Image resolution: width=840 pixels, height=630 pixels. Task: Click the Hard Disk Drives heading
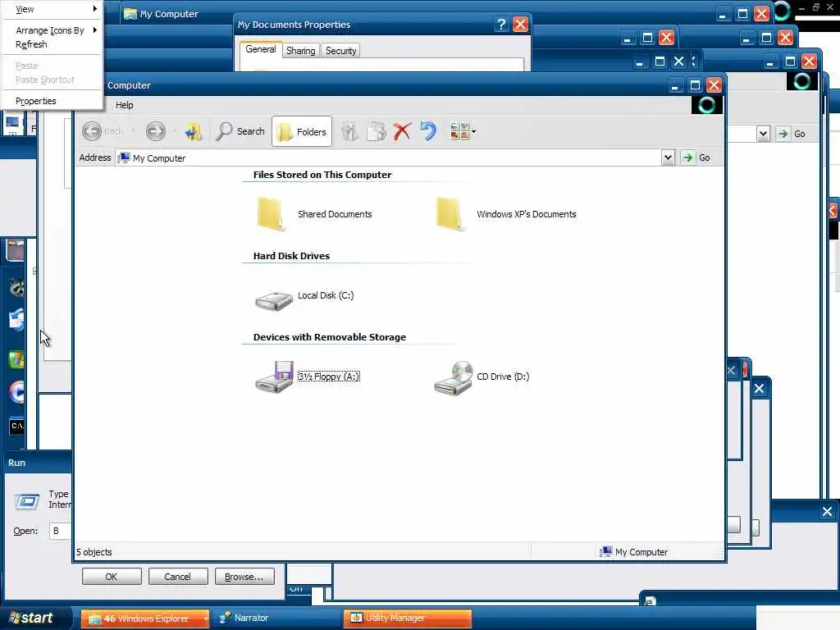[x=291, y=256]
